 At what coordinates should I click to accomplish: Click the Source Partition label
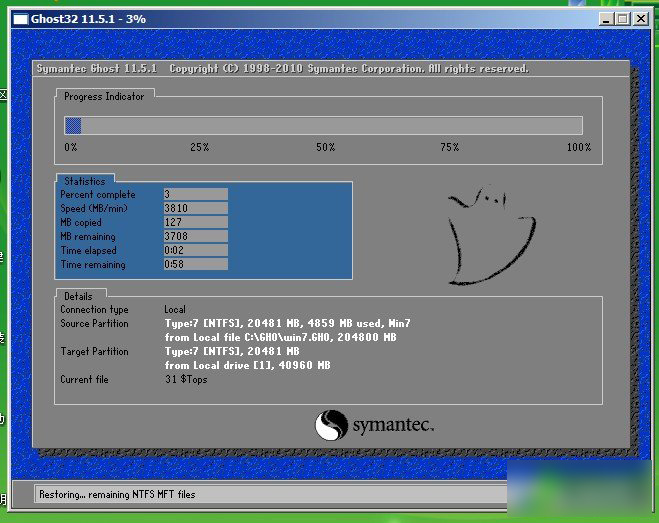tap(94, 323)
